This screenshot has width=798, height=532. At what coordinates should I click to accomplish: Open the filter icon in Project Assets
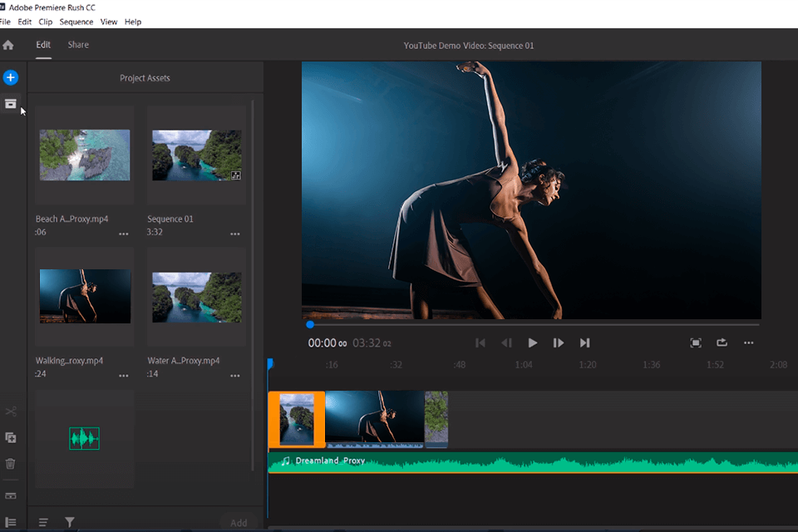[x=70, y=521]
